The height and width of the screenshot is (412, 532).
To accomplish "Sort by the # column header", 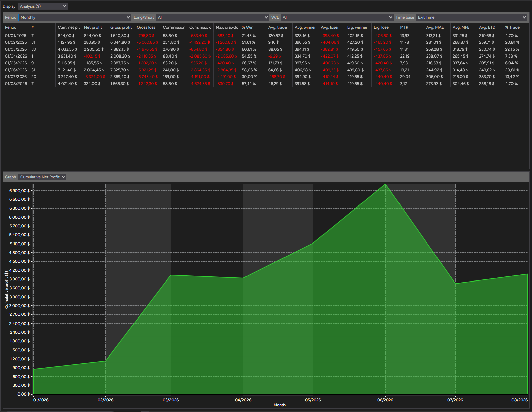I will coord(42,27).
